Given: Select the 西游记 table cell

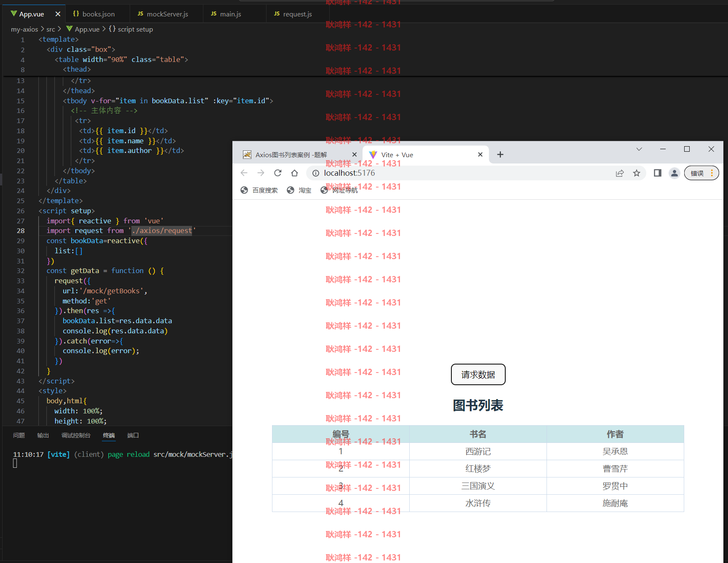Looking at the screenshot, I should [478, 451].
